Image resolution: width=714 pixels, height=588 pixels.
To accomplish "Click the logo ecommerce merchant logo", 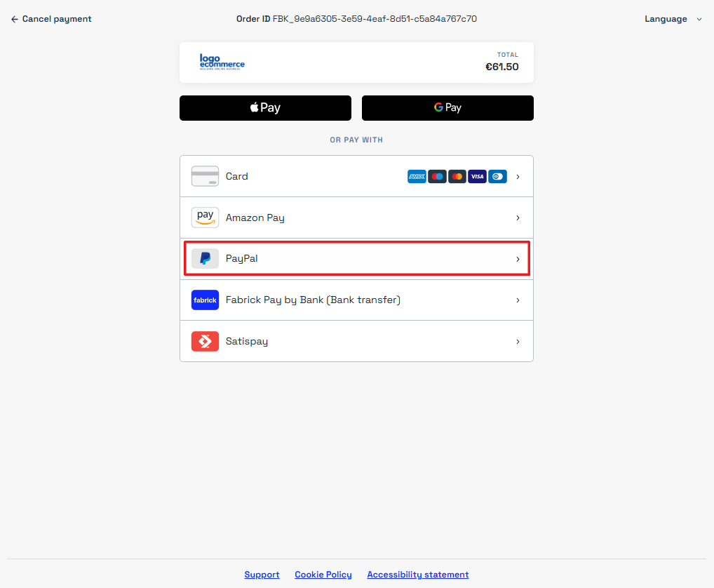I will click(222, 62).
